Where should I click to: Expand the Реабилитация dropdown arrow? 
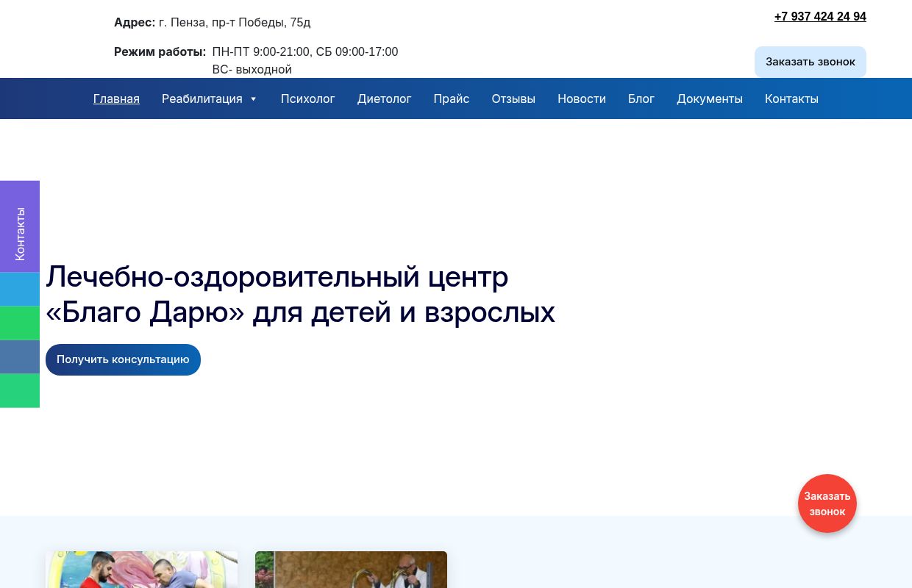(x=253, y=99)
